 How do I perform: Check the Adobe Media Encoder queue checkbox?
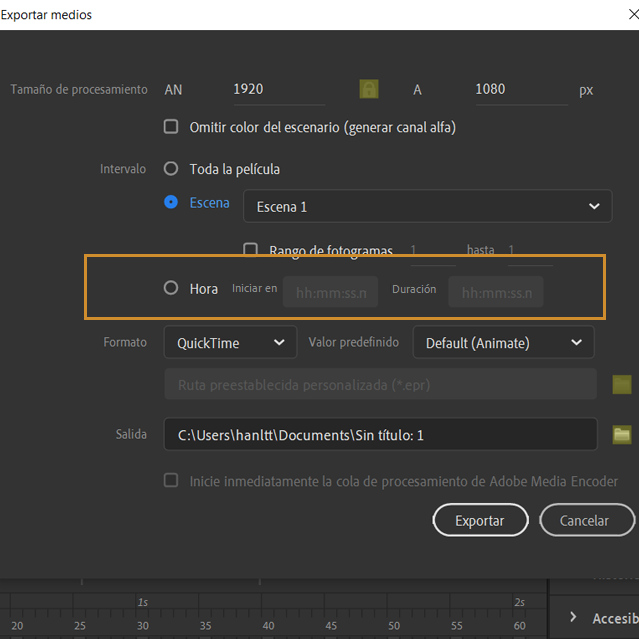(x=171, y=481)
